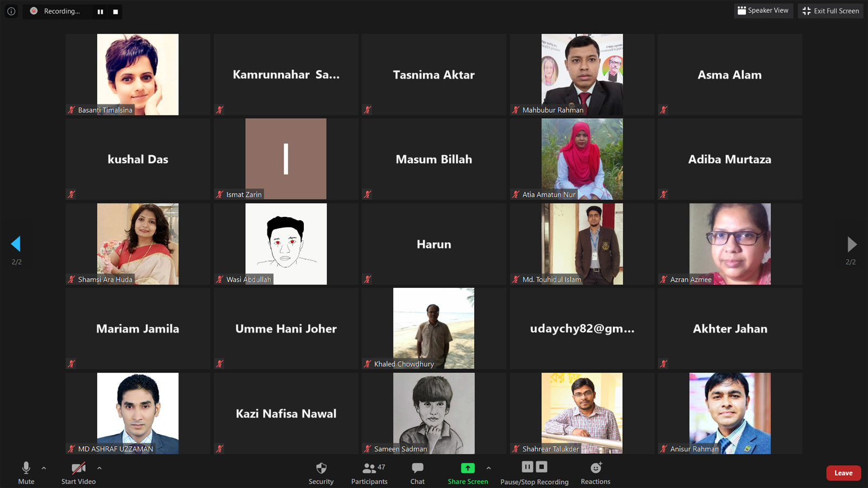Viewport: 868px width, 488px height.
Task: Click the Kamrunnahar Sa... name tile
Action: 286,74
